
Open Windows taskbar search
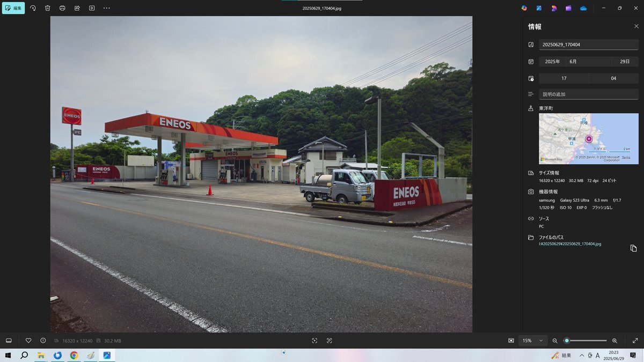24,356
